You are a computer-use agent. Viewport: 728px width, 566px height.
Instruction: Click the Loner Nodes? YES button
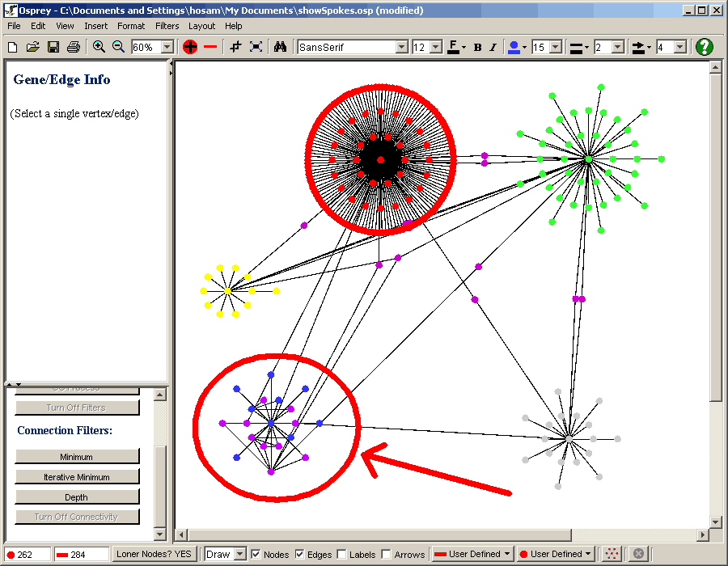coord(154,554)
